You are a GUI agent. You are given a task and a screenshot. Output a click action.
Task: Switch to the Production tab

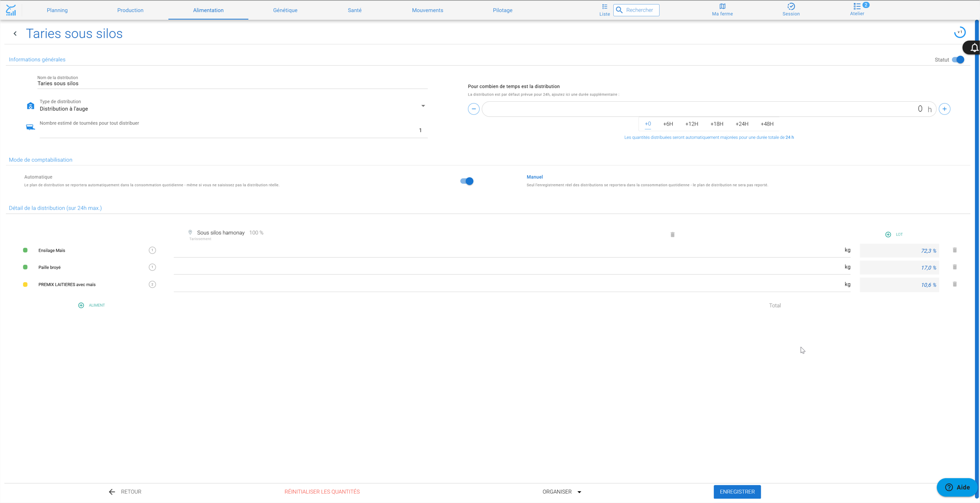point(130,10)
